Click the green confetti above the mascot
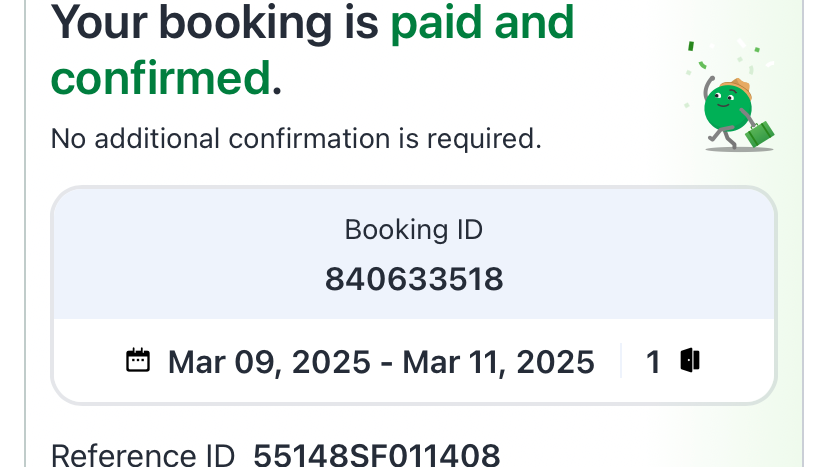 pos(691,46)
